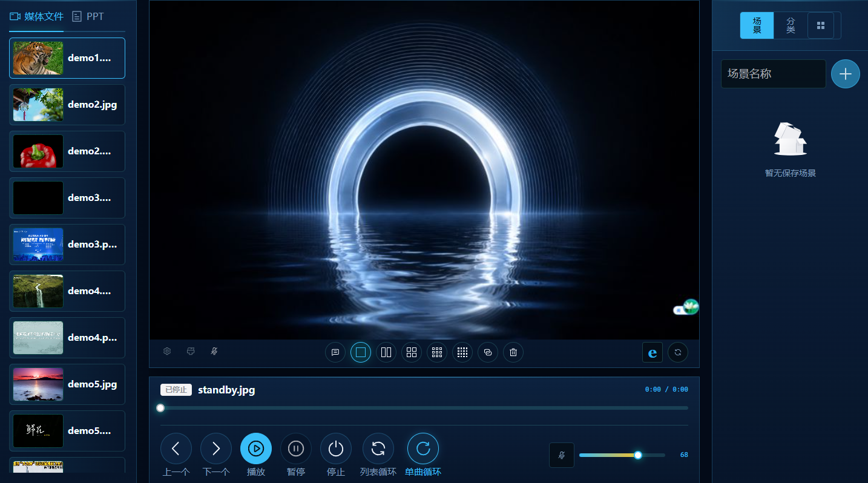Select the waterfall demo4 item

tap(67, 291)
